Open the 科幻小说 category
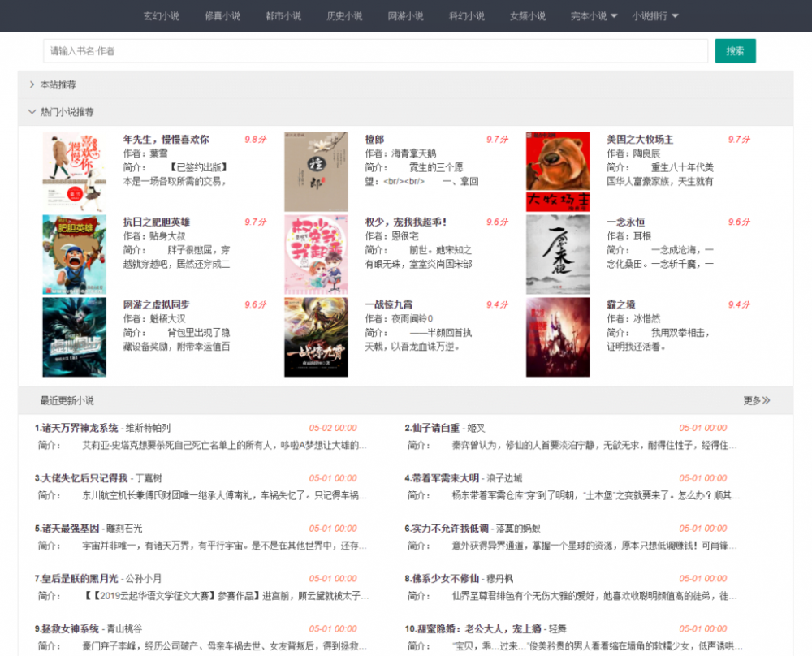 click(467, 16)
